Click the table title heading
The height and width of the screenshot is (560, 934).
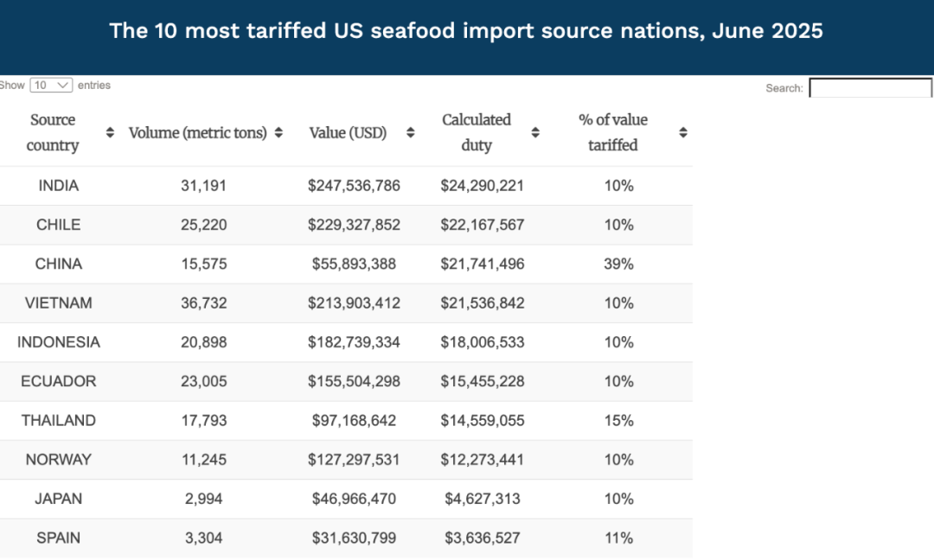pos(466,31)
